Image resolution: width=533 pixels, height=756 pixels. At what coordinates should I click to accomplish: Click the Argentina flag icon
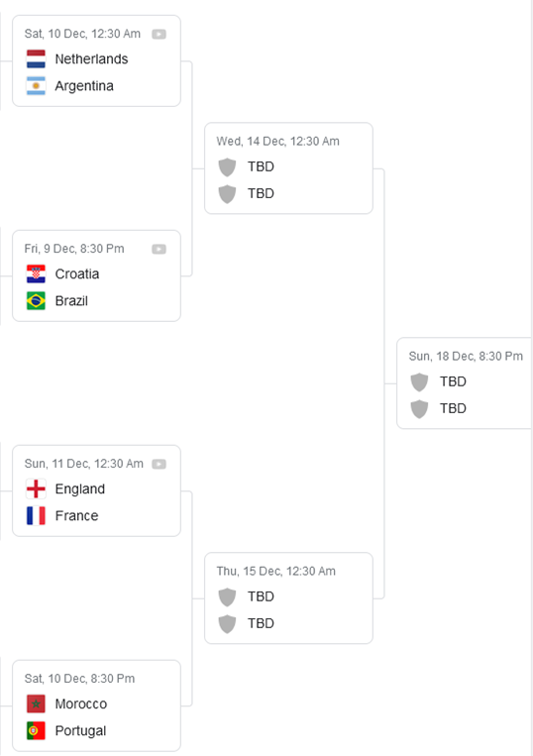[36, 86]
